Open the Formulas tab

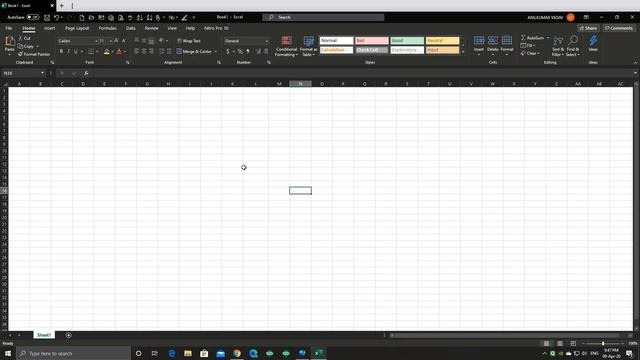107,28
